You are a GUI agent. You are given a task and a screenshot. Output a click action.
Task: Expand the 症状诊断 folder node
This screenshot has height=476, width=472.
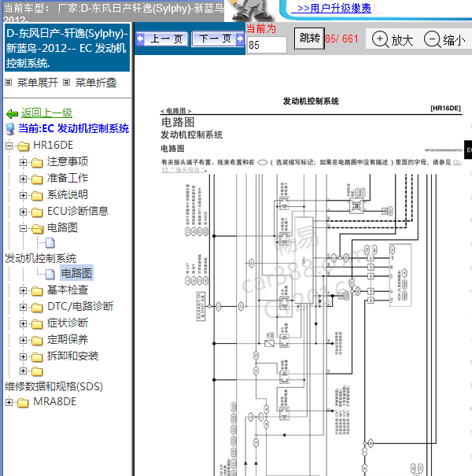(23, 323)
